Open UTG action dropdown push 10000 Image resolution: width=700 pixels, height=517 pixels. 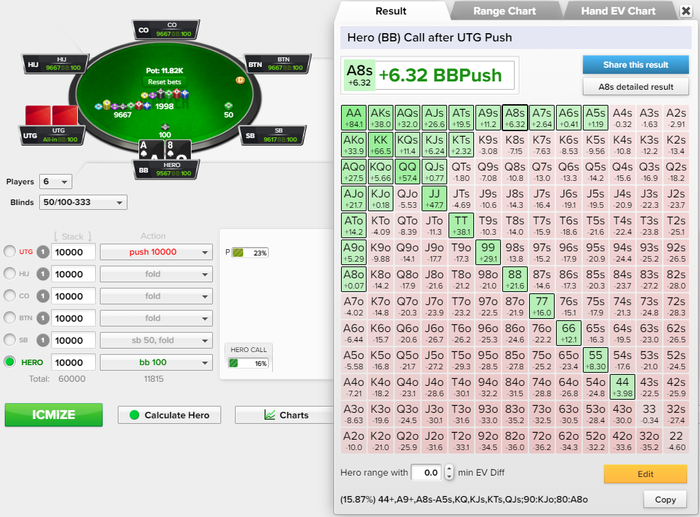pos(156,252)
